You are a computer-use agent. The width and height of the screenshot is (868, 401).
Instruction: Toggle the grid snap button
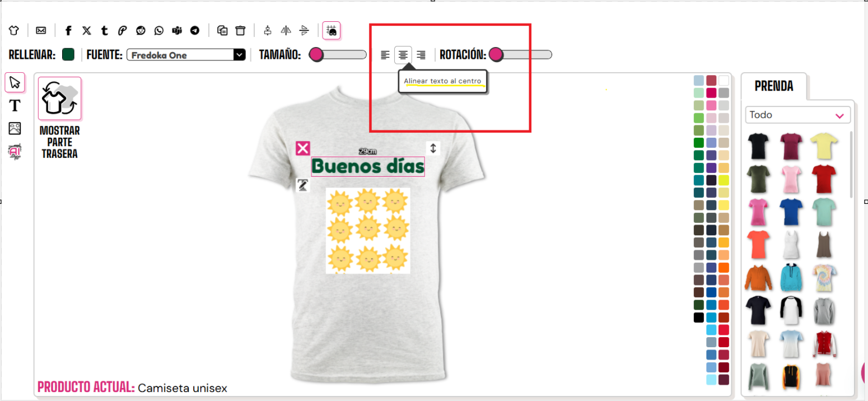point(332,30)
